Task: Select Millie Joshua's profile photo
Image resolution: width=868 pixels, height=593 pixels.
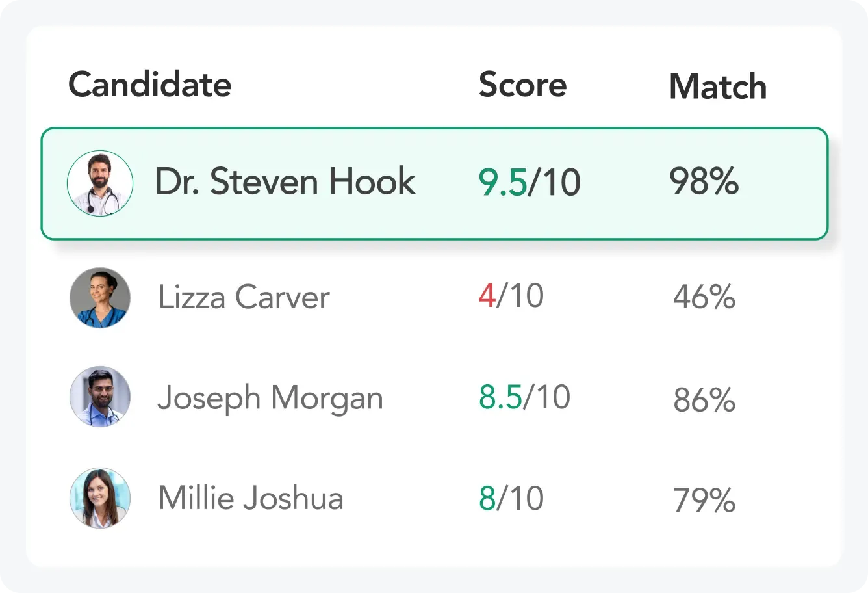Action: click(100, 498)
